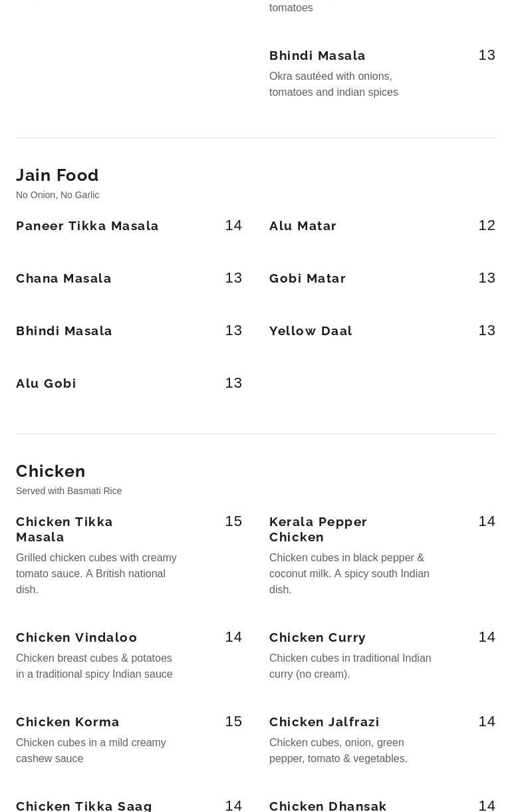The height and width of the screenshot is (812, 512).
Task: Click the Gobi Matar menu item
Action: point(307,279)
